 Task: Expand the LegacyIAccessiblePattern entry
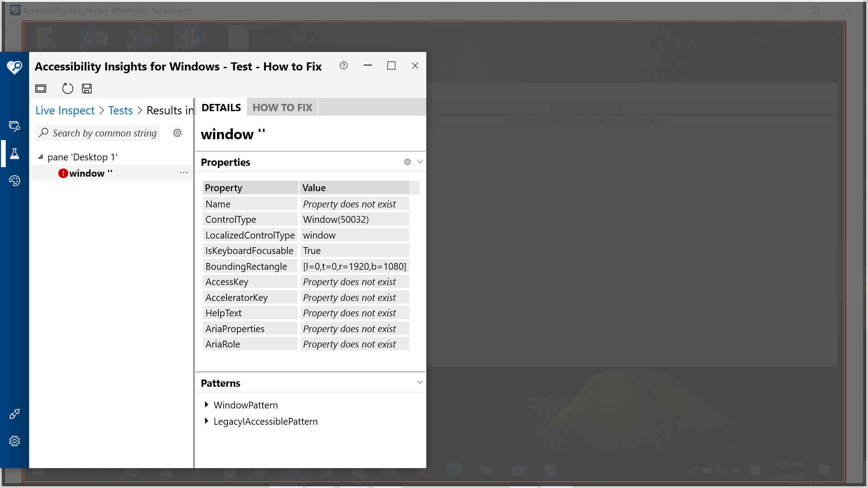point(207,421)
